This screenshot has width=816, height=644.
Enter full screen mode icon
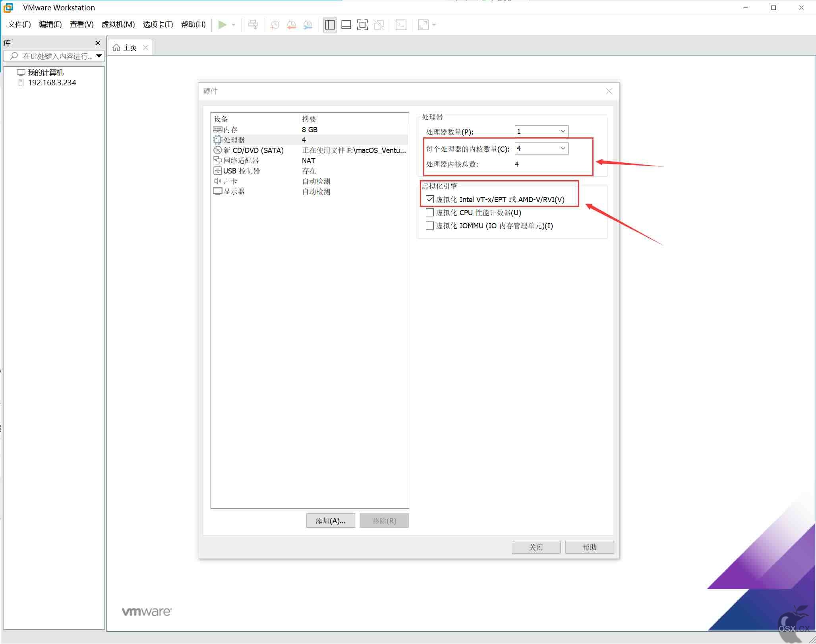pos(362,25)
